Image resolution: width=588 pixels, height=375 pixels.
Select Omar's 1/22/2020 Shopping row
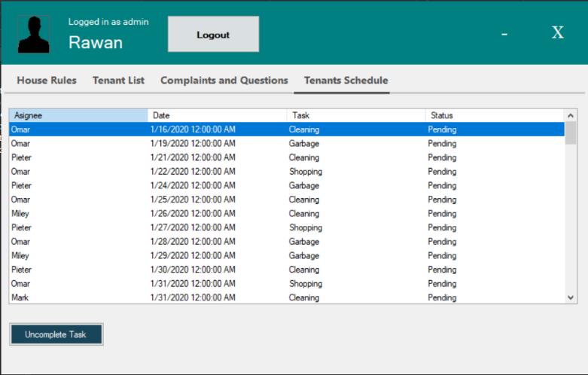click(287, 172)
